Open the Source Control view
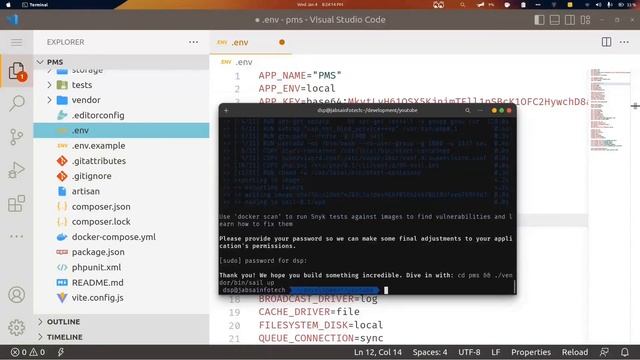This screenshot has height=360, width=640. coord(17,137)
